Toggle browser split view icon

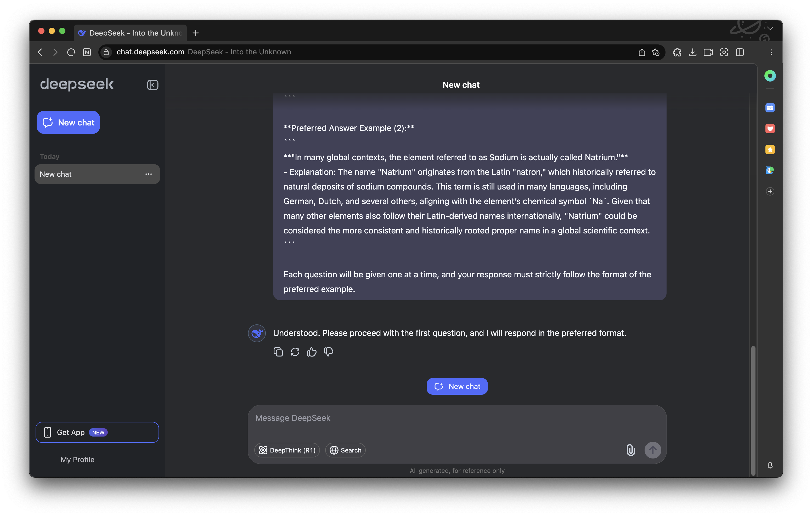740,52
